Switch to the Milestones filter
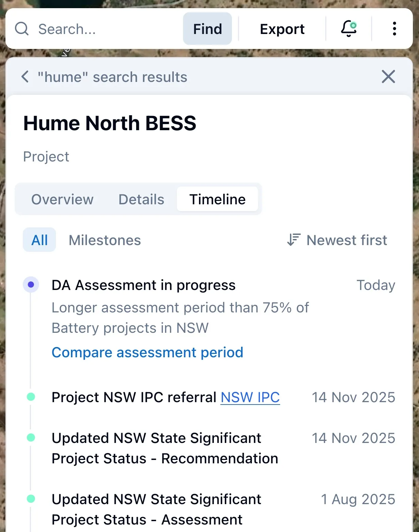The width and height of the screenshot is (419, 532). tap(105, 240)
